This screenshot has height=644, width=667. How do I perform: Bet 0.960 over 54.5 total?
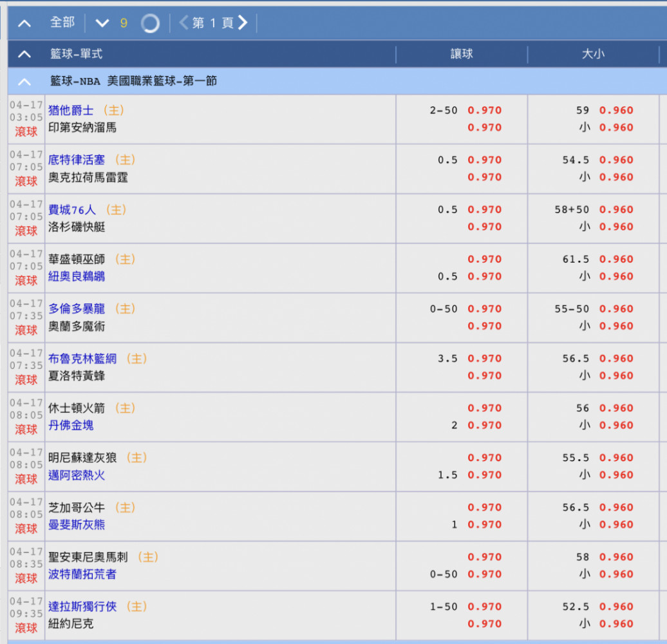click(x=616, y=160)
